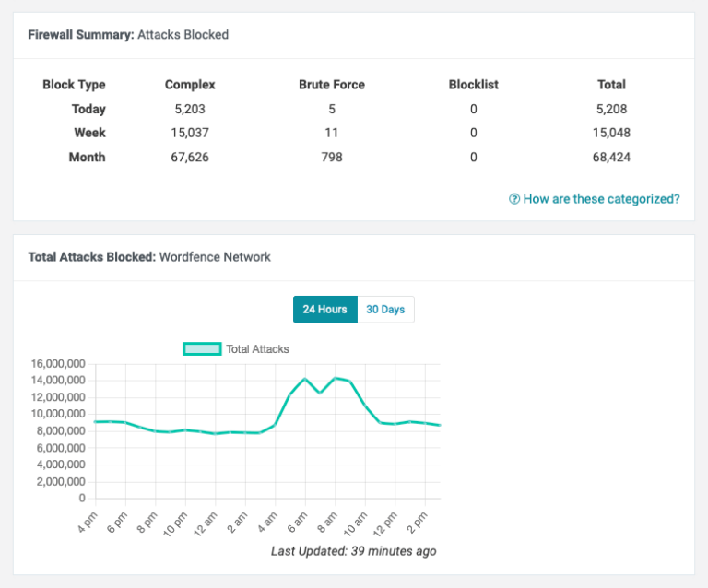708x588 pixels.
Task: Click the Total Attacks Blocked panel heading
Action: click(149, 257)
